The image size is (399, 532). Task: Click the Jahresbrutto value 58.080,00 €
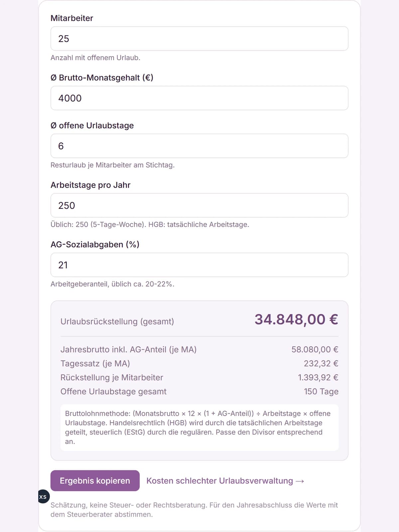(315, 349)
